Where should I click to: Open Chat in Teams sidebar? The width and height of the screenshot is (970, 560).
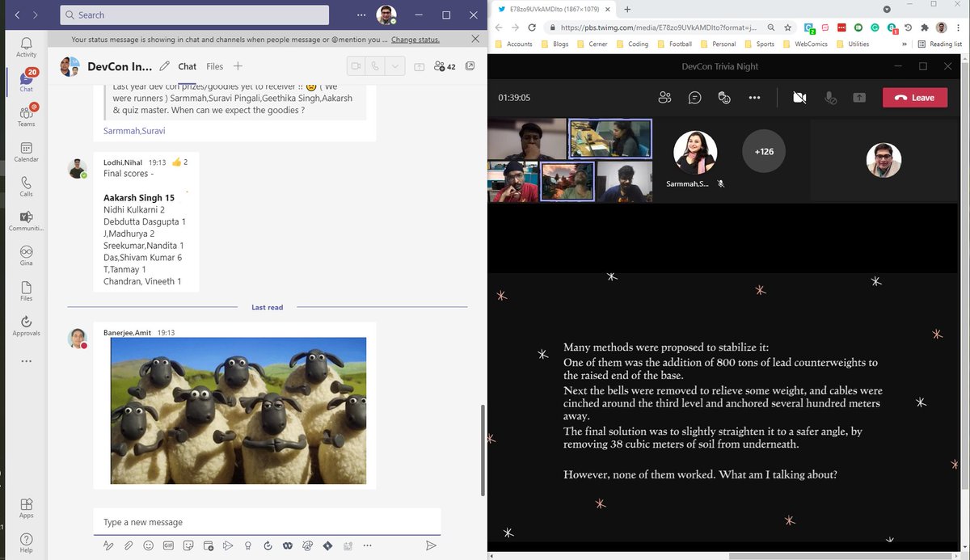click(26, 81)
